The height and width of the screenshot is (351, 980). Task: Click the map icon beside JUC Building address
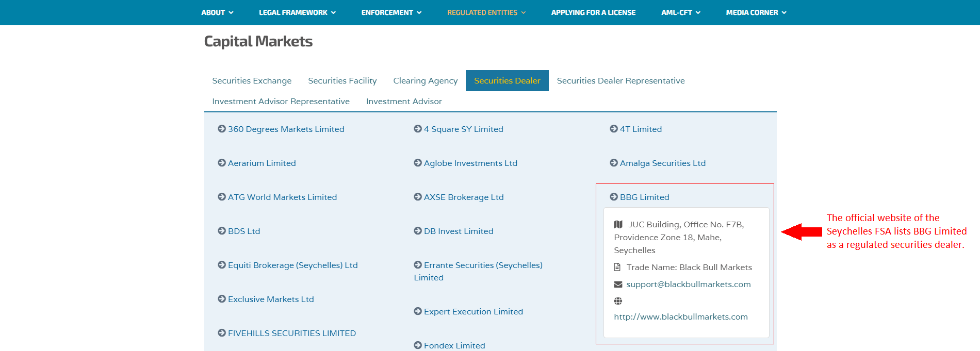[618, 224]
